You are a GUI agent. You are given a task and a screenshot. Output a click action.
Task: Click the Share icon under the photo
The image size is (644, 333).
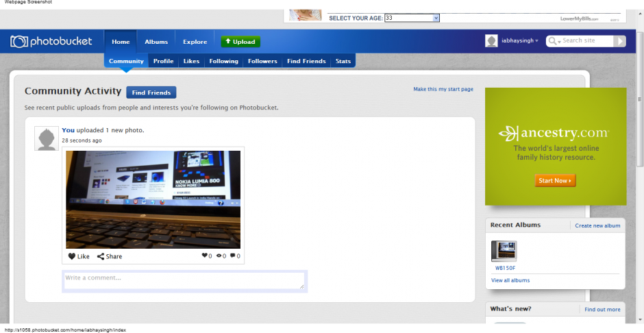[x=101, y=256]
